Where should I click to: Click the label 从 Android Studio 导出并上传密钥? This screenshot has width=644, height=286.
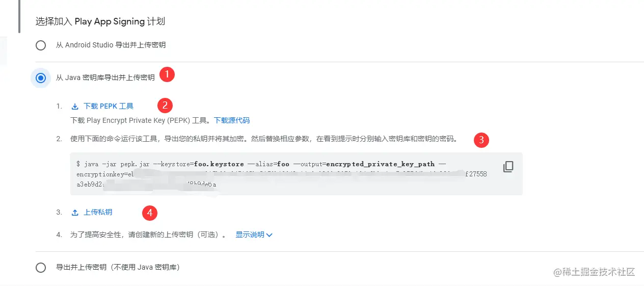tap(111, 45)
